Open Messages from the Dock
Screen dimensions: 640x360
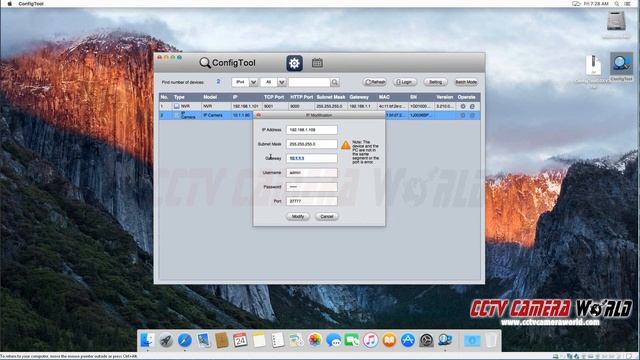click(x=333, y=340)
